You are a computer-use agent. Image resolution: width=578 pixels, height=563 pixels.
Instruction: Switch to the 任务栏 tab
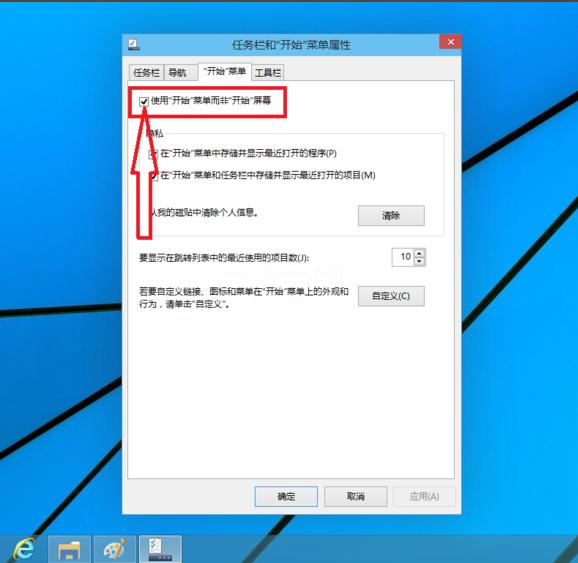coord(146,73)
